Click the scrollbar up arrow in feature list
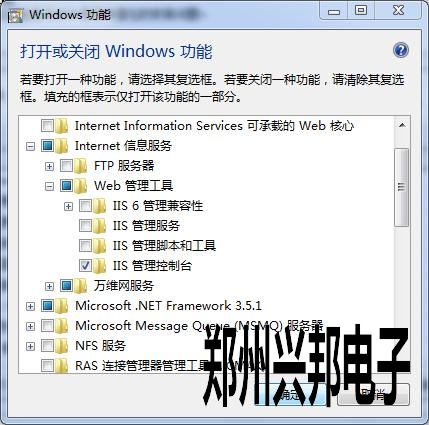The width and height of the screenshot is (429, 425). [x=402, y=125]
